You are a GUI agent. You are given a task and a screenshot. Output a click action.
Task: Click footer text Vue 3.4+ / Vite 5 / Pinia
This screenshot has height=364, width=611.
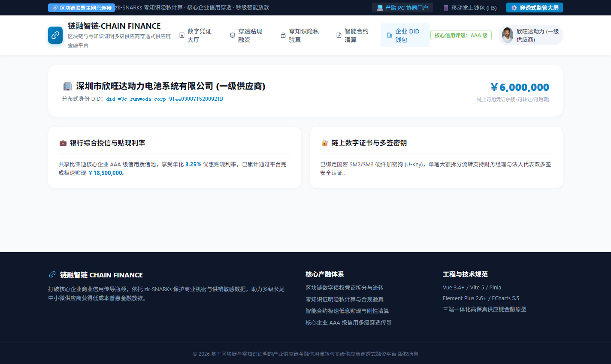coord(472,288)
